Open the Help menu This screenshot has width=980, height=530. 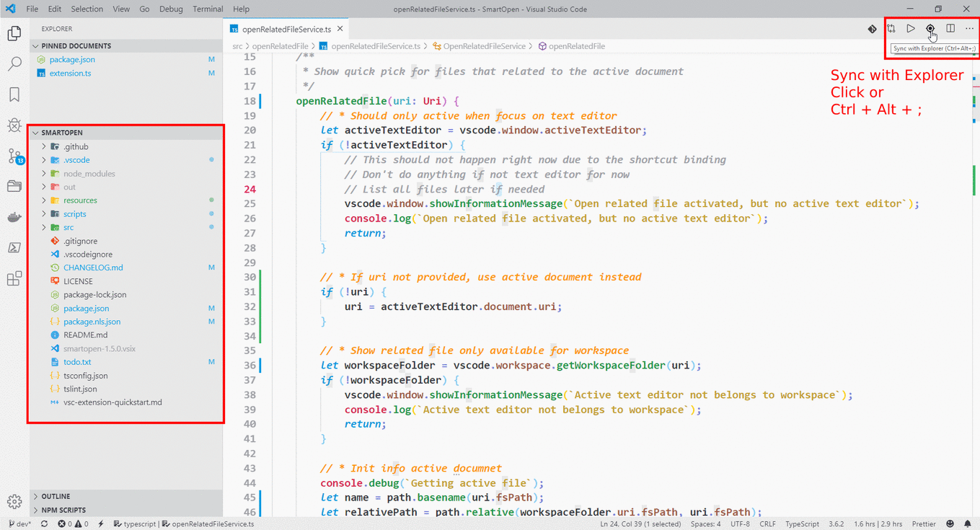click(242, 9)
